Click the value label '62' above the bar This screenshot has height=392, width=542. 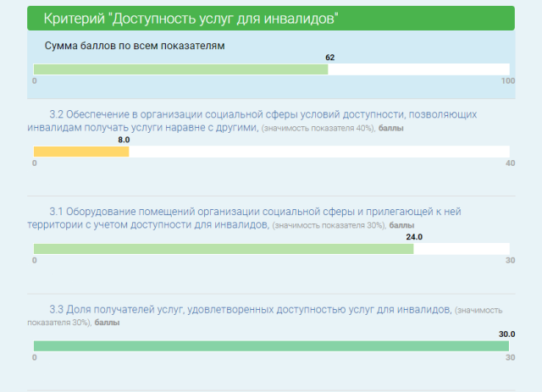click(x=329, y=58)
